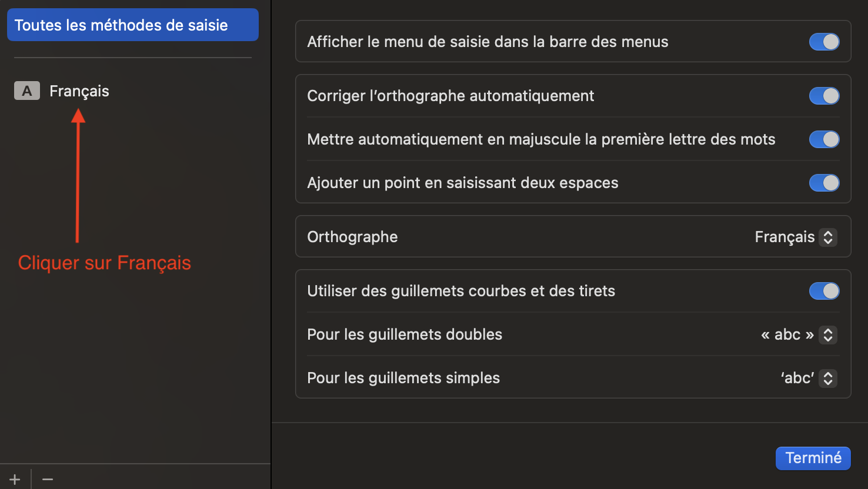Click the 'Orthographe' label text

click(x=352, y=237)
